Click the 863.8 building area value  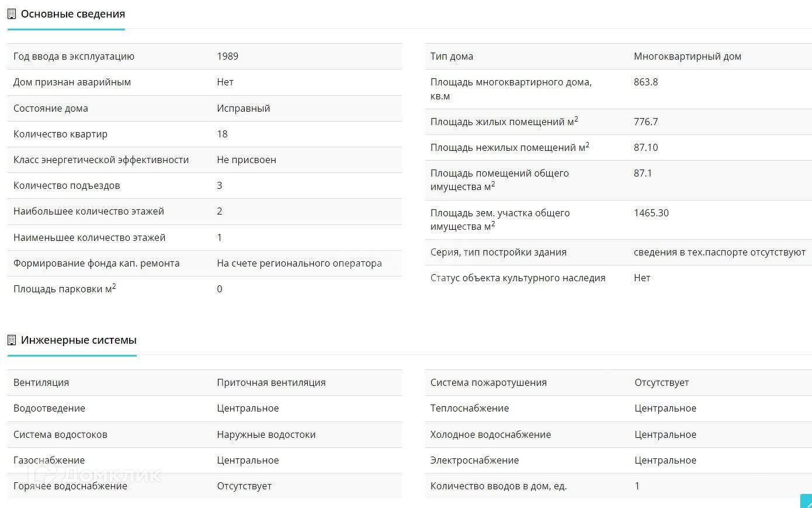pyautogui.click(x=646, y=82)
